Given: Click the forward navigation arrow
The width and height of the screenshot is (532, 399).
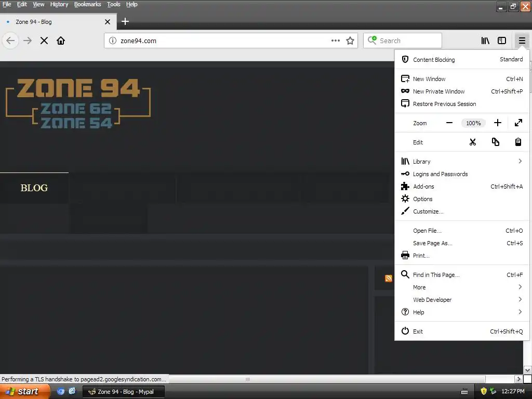Looking at the screenshot, I should click(28, 41).
